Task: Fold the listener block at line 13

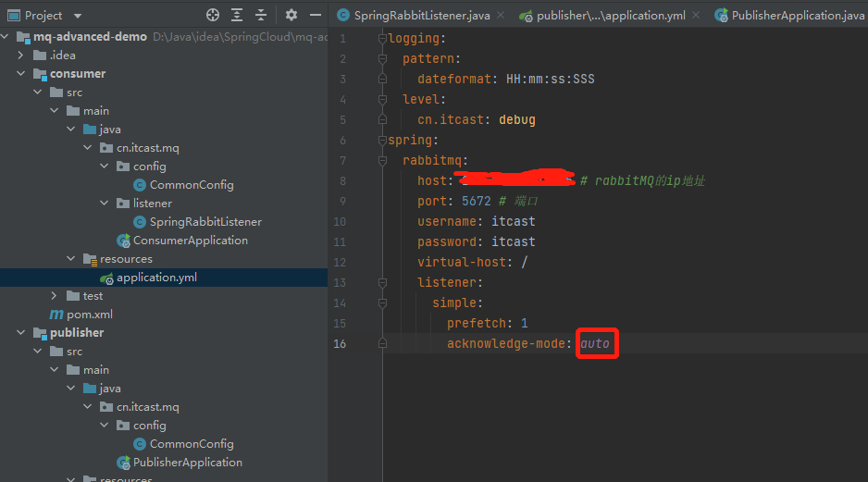Action: pos(382,283)
